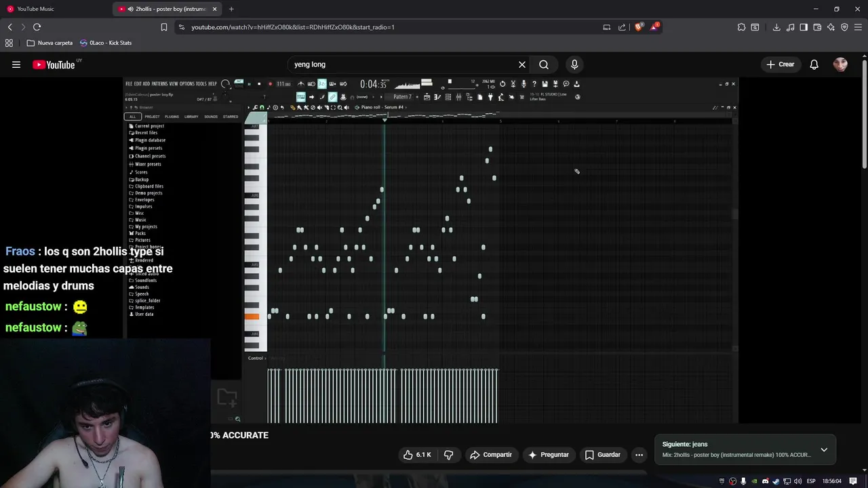Expand the Mixer presets folder

(x=147, y=164)
